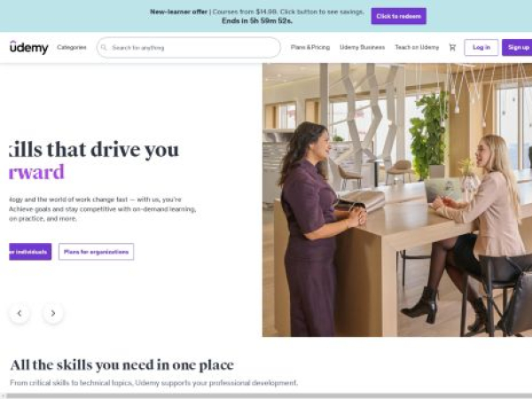Viewport: 532px width, 399px height.
Task: Click the hero image of two women
Action: pyautogui.click(x=397, y=199)
